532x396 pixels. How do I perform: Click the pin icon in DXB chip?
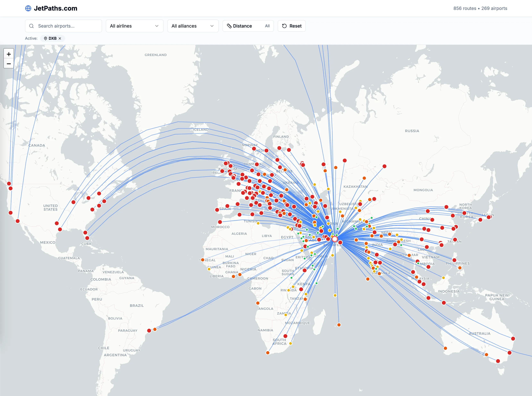[x=45, y=38]
